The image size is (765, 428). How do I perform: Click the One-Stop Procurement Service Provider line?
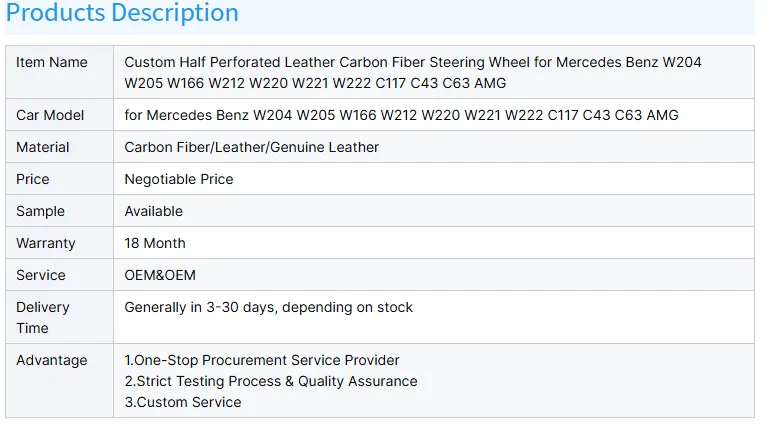click(x=262, y=360)
